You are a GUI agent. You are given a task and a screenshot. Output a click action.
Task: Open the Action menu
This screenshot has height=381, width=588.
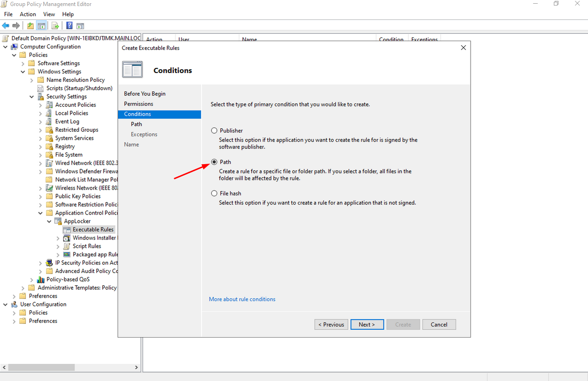[28, 14]
